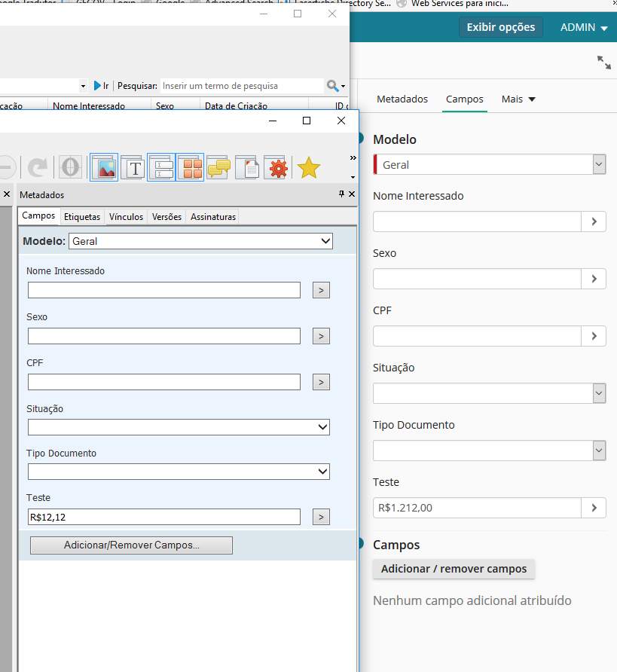Pin the Metadados panel
The width and height of the screenshot is (617, 672).
[x=341, y=194]
